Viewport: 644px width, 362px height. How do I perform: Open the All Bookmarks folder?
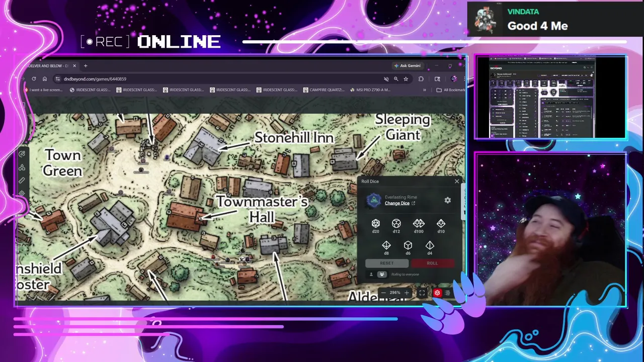tap(451, 90)
